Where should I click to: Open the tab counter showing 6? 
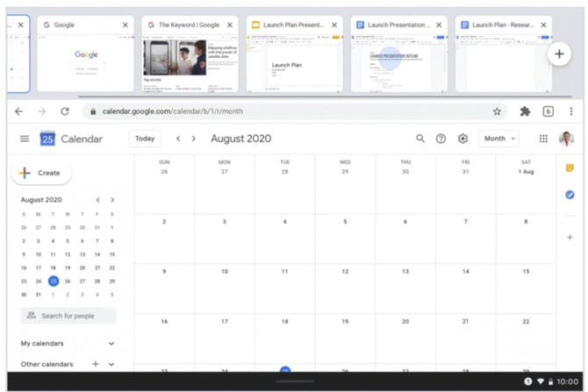tap(548, 111)
